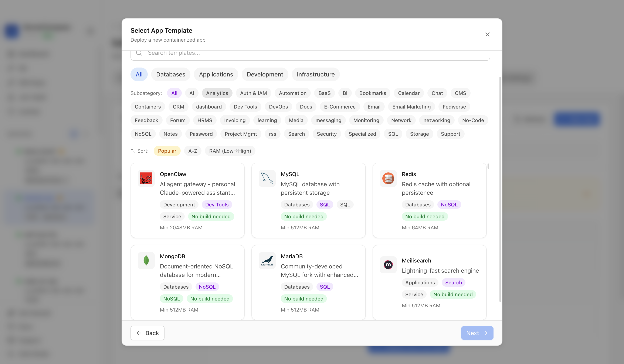
Task: Filter by Containers subcategory
Action: pyautogui.click(x=147, y=107)
